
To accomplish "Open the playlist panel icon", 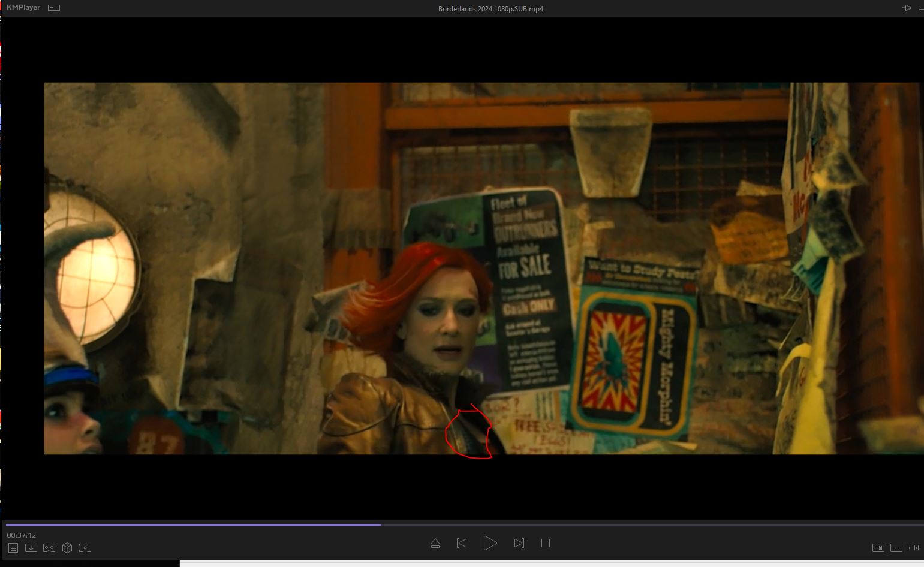I will point(13,548).
